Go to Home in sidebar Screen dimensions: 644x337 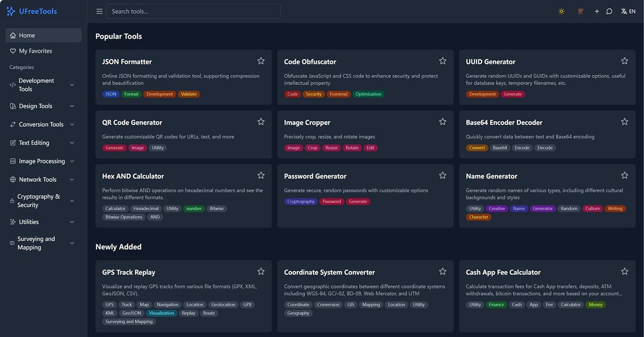click(43, 35)
